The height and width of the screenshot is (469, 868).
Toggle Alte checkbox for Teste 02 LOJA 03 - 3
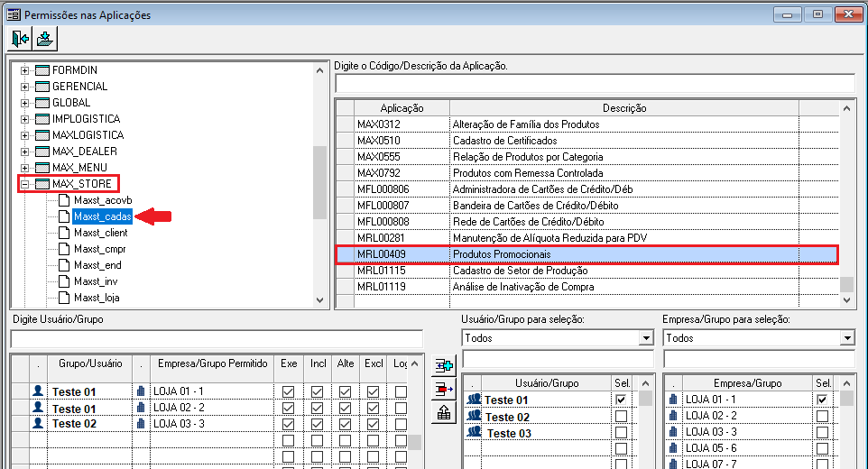tap(345, 424)
